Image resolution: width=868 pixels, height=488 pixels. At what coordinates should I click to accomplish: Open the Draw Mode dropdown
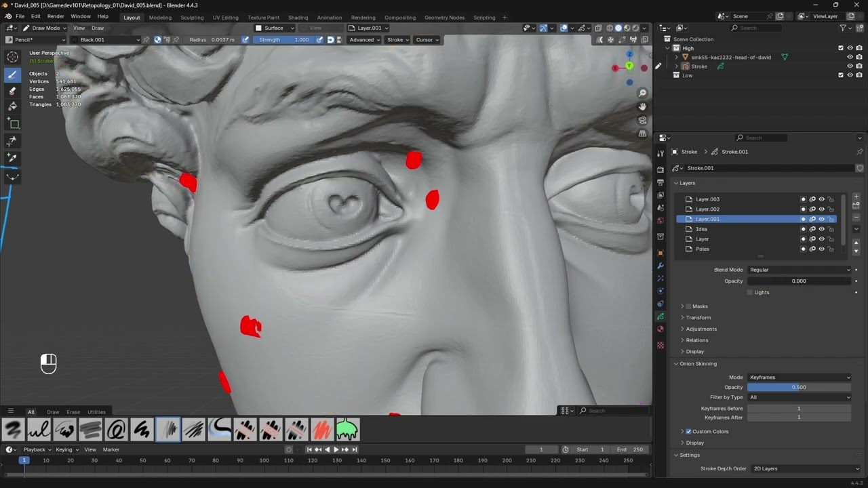point(44,28)
